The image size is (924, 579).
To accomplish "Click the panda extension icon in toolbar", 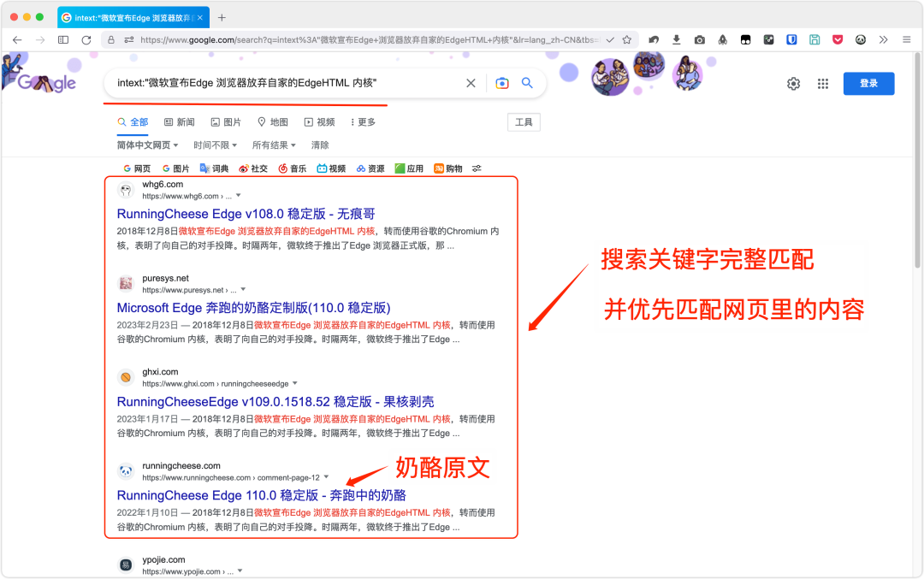I will 861,40.
